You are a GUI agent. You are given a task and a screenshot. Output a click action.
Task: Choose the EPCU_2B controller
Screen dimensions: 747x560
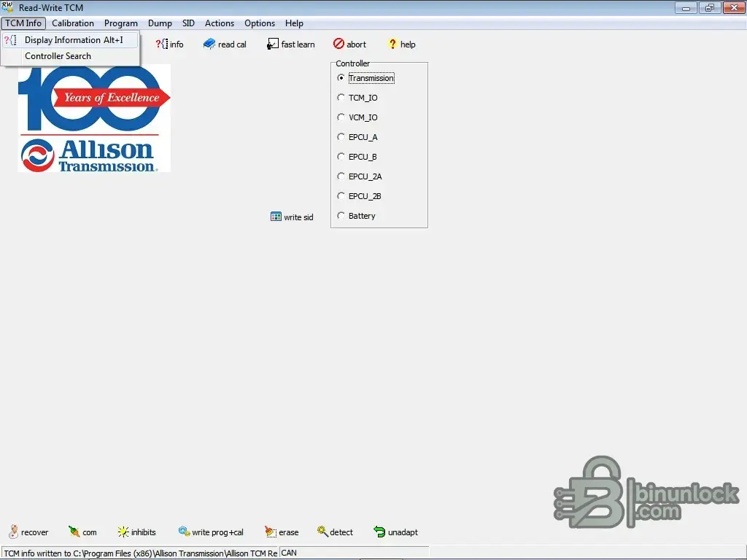pos(341,195)
